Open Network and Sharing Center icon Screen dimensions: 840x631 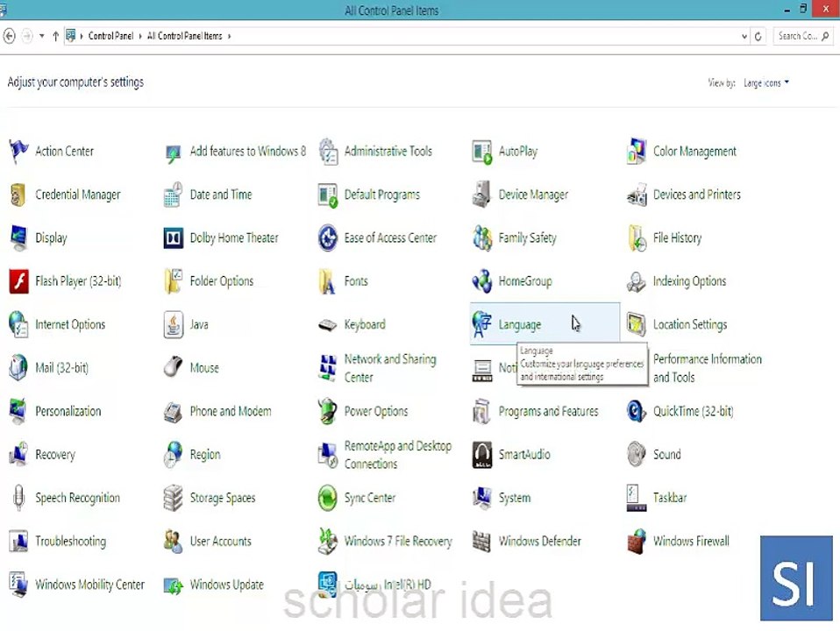tap(327, 367)
